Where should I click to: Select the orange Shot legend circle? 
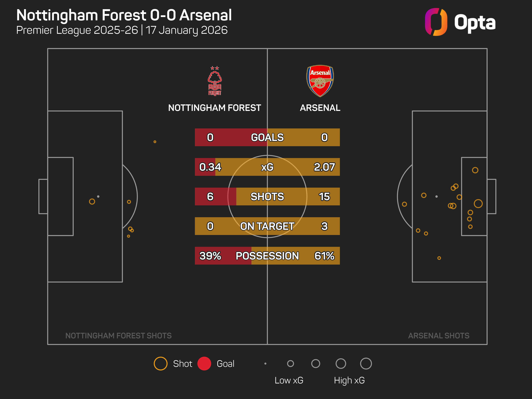[x=160, y=363]
